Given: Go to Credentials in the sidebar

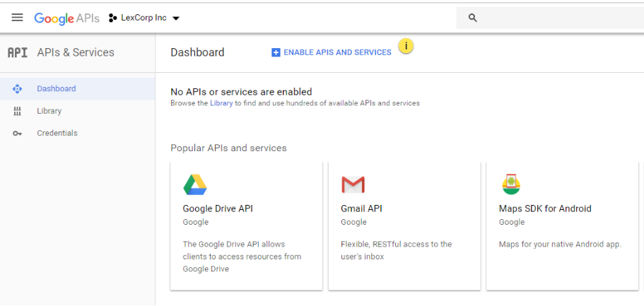Looking at the screenshot, I should click(57, 133).
